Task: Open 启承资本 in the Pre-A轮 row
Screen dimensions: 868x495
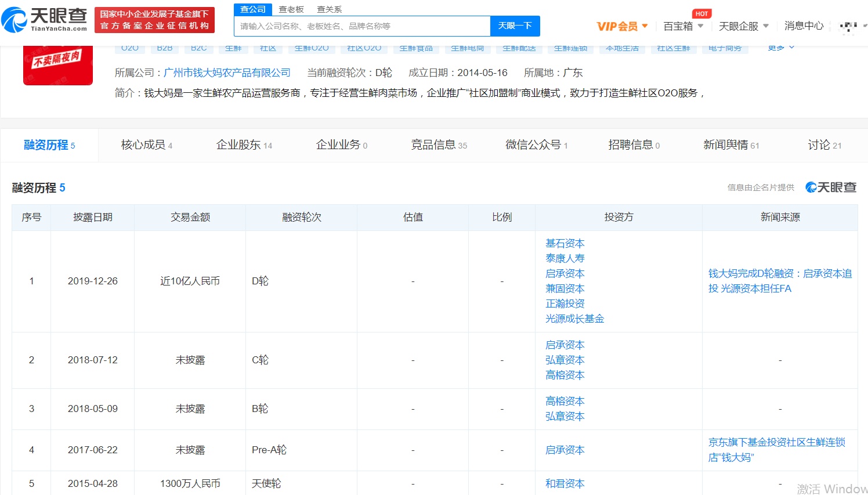Action: coord(565,450)
